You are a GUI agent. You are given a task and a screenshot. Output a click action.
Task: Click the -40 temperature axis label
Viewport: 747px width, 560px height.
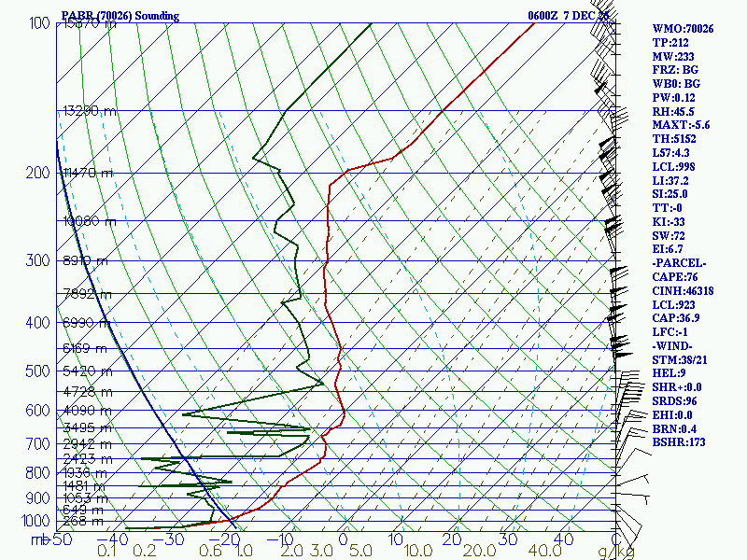[112, 539]
